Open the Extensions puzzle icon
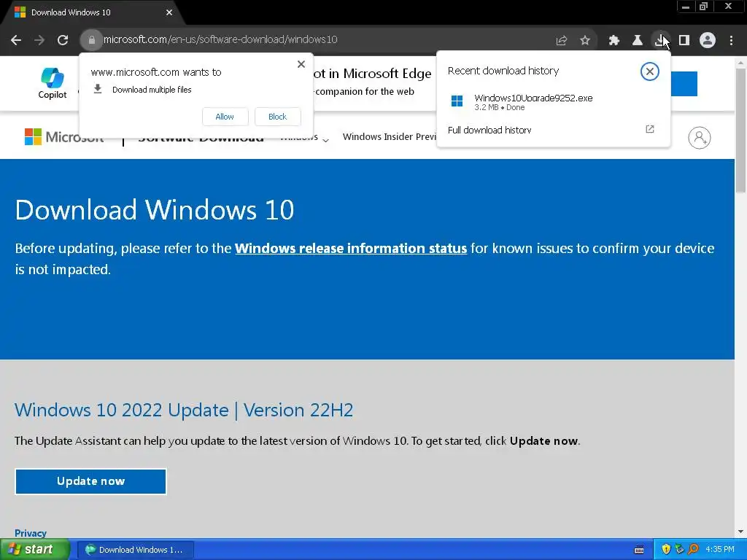This screenshot has height=560, width=747. pos(614,41)
